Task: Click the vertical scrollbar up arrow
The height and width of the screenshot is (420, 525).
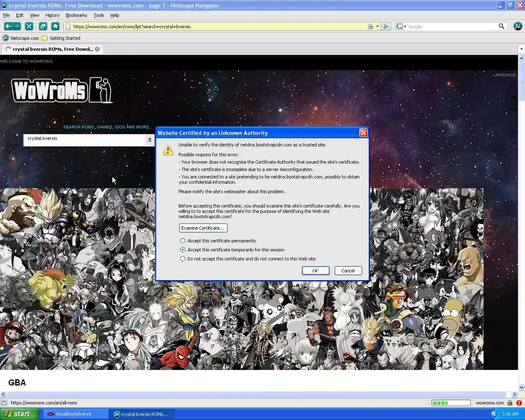Action: 521,58
